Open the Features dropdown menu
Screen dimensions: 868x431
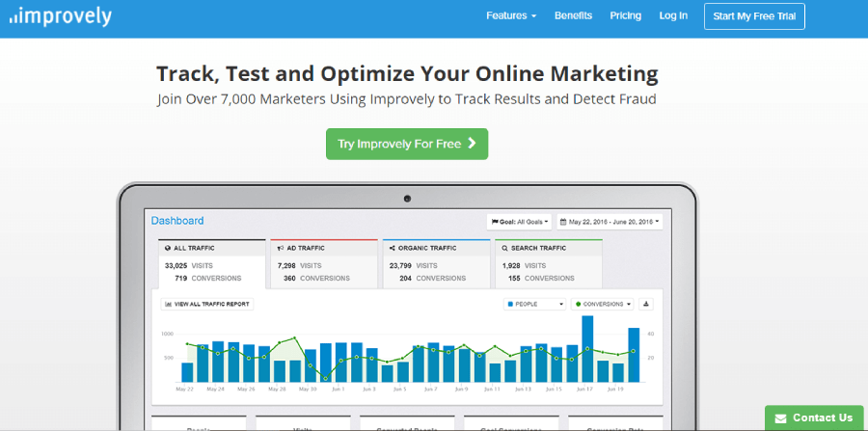click(x=511, y=16)
